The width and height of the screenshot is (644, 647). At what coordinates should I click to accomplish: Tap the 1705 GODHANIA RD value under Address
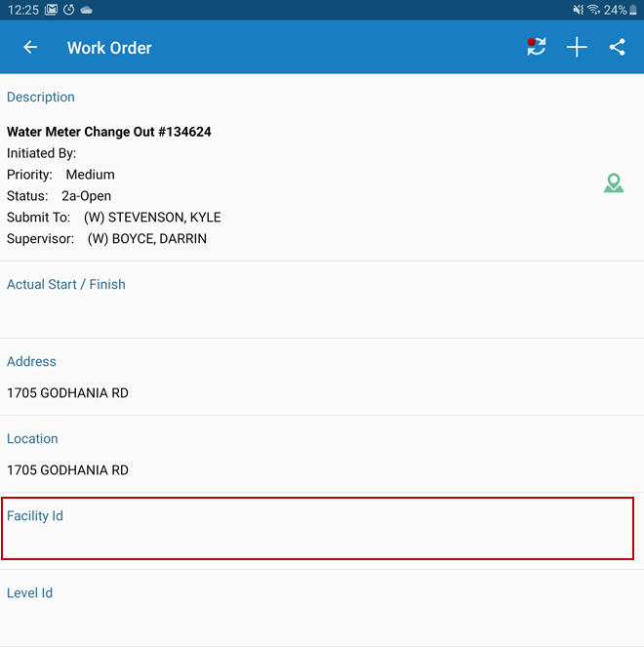[67, 393]
